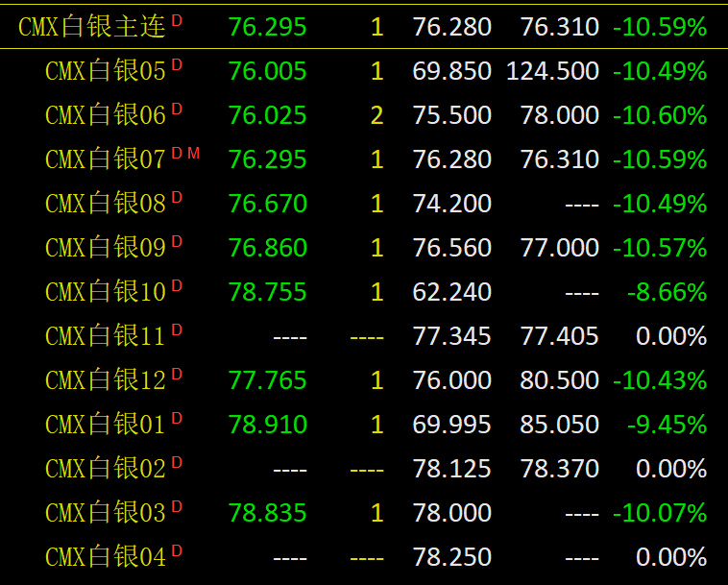The width and height of the screenshot is (728, 585).
Task: Select the CMX白银11 contract name
Action: (106, 335)
